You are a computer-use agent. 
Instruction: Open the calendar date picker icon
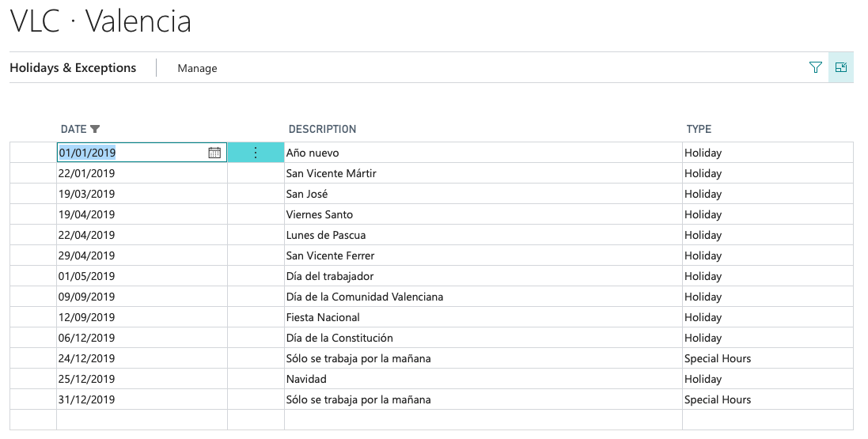[x=214, y=153]
